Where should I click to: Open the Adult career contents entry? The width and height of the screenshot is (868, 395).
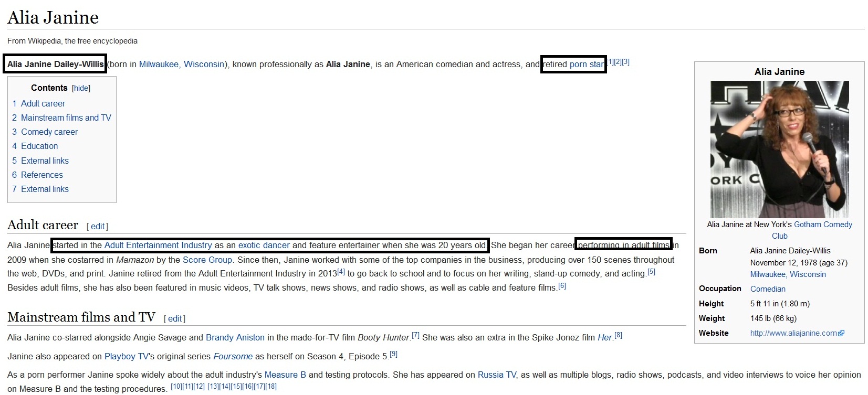pyautogui.click(x=43, y=104)
